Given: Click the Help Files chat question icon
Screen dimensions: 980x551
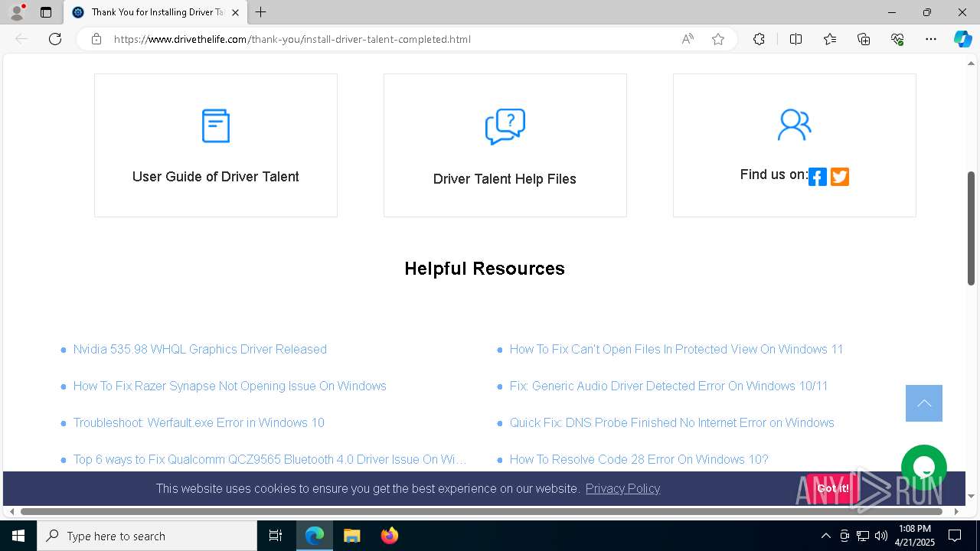Looking at the screenshot, I should click(x=505, y=126).
